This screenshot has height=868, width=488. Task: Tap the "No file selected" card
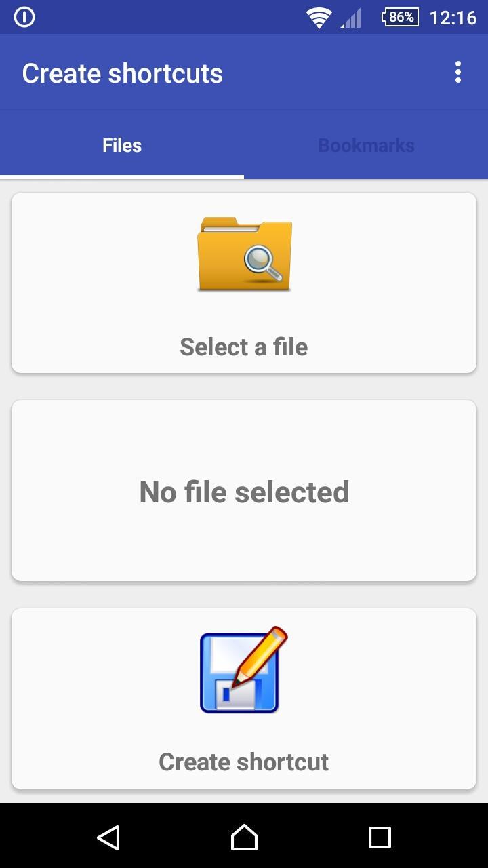click(x=244, y=490)
